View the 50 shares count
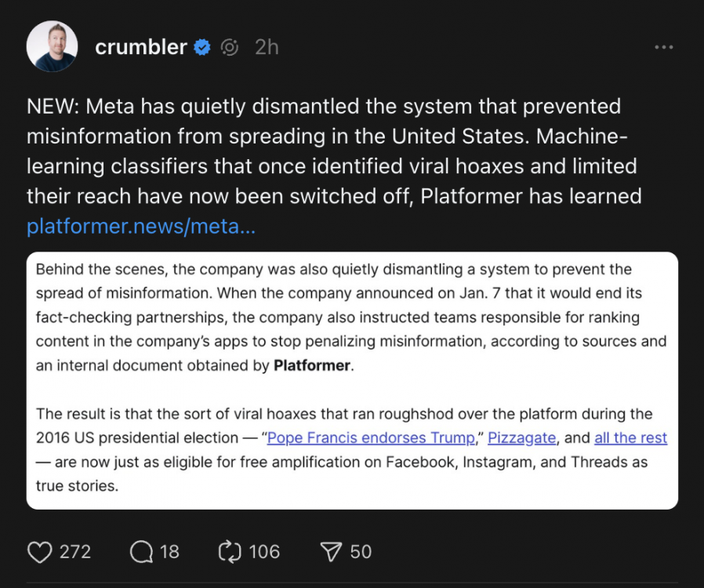The image size is (704, 588). point(361,552)
